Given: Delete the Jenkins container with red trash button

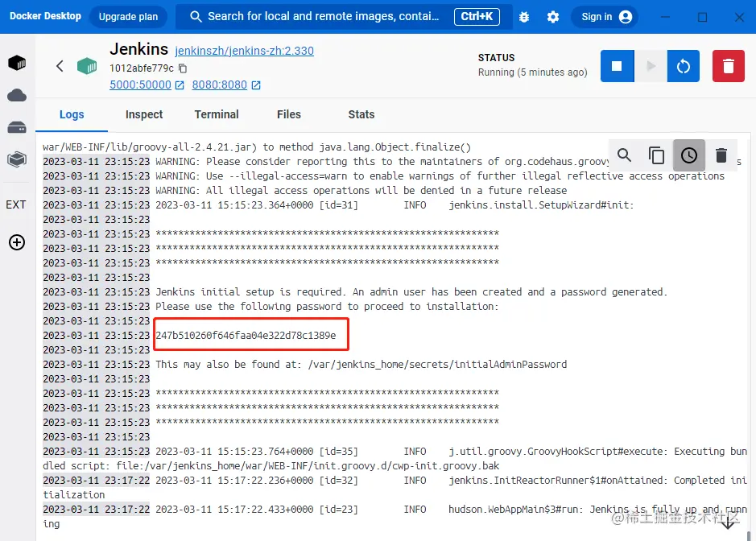Looking at the screenshot, I should coord(729,66).
